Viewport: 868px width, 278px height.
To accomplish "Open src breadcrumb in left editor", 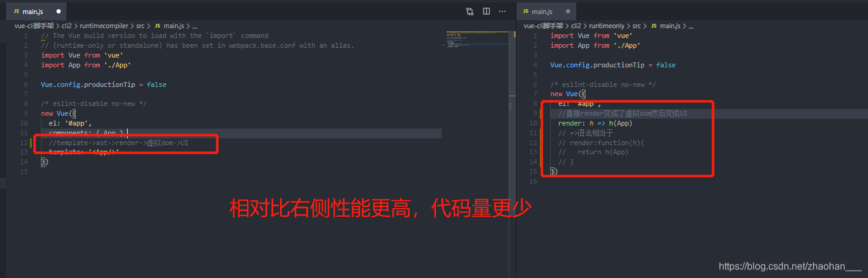I will (141, 26).
